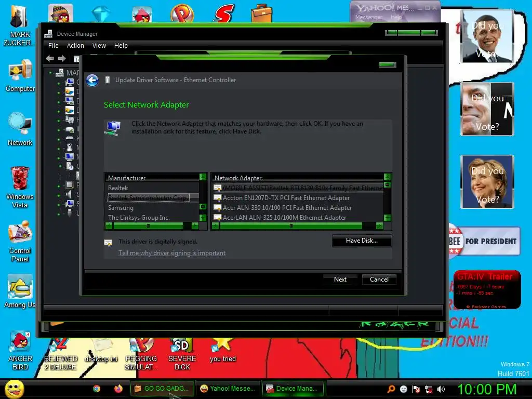Expand the sound category node in device tree
Screen dimensions: 532x399
point(59,195)
